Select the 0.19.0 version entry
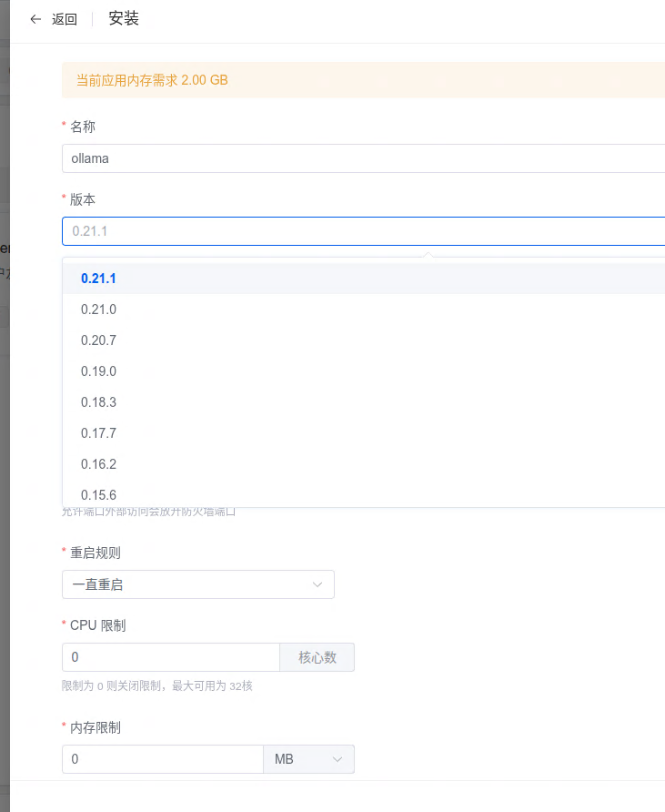Image resolution: width=665 pixels, height=812 pixels. (98, 371)
